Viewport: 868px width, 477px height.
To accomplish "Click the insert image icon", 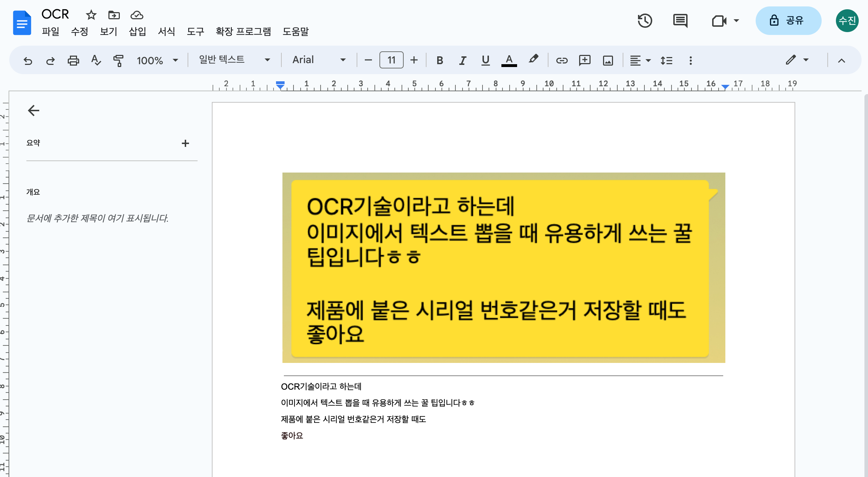I will coord(608,61).
